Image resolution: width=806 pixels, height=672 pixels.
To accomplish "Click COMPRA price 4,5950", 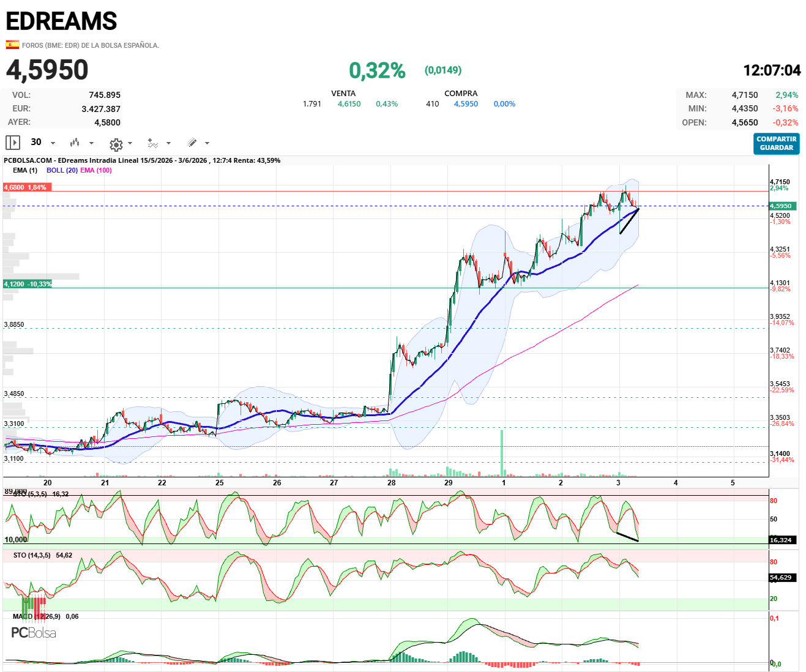I will (x=466, y=104).
